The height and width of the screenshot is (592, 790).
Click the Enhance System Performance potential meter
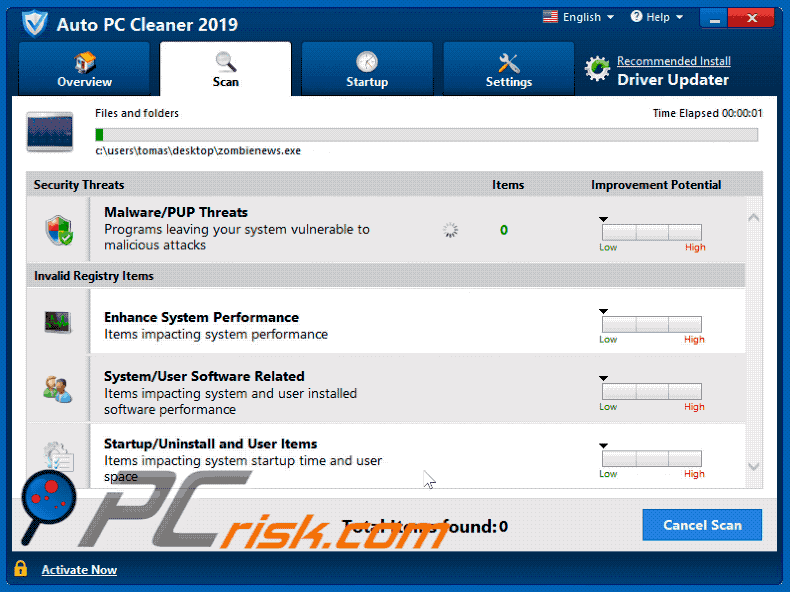651,325
